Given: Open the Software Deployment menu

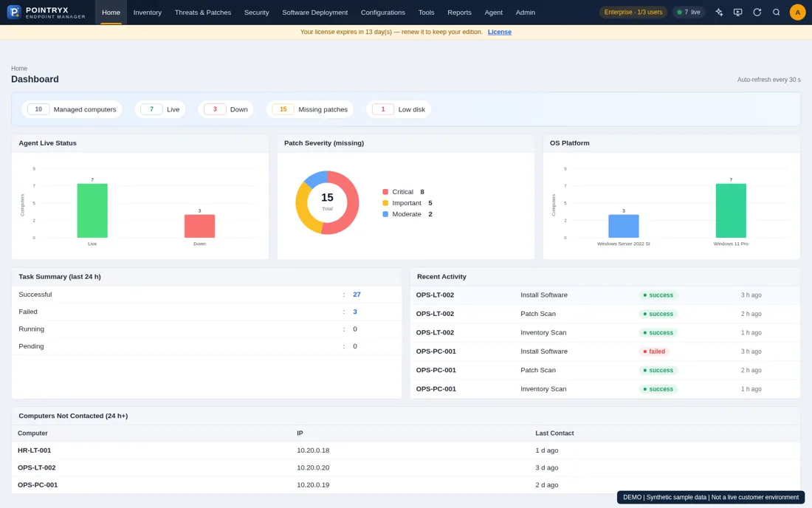Looking at the screenshot, I should (x=315, y=13).
